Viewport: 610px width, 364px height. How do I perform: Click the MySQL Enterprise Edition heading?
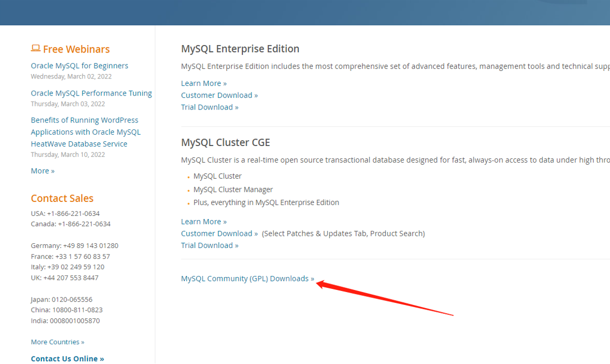[240, 49]
